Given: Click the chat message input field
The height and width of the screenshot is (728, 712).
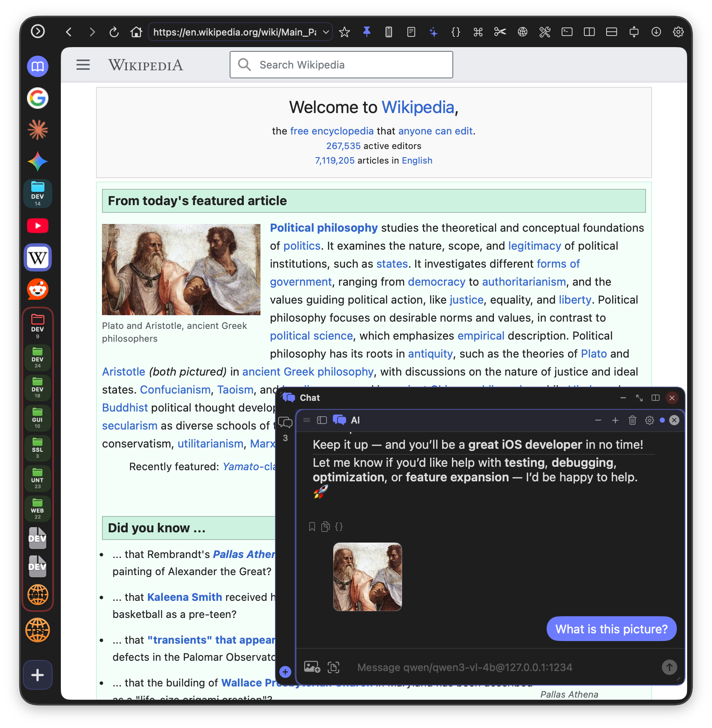Looking at the screenshot, I should click(471, 667).
